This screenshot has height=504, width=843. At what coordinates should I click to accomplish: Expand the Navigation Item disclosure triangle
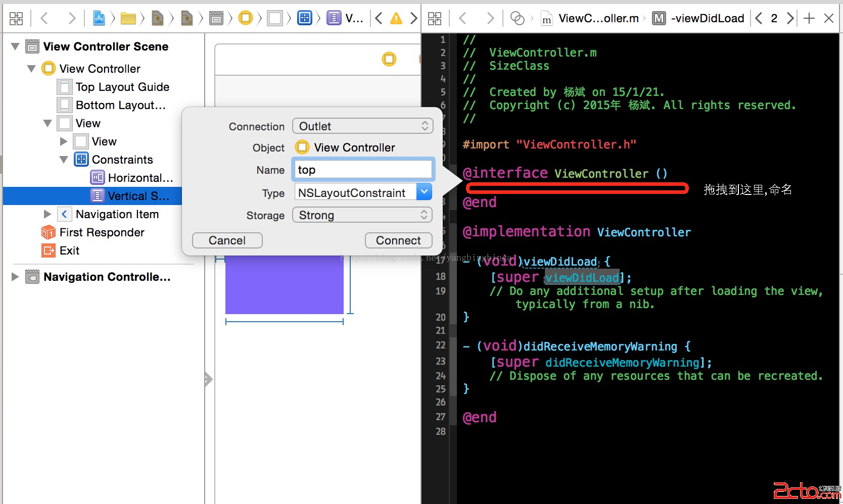(x=48, y=214)
